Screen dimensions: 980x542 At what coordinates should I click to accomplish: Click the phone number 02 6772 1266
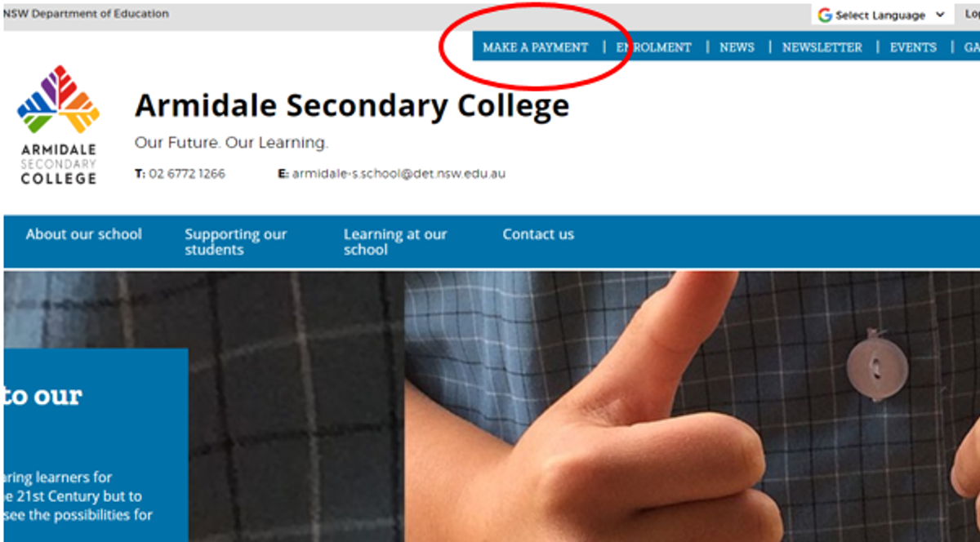click(187, 174)
